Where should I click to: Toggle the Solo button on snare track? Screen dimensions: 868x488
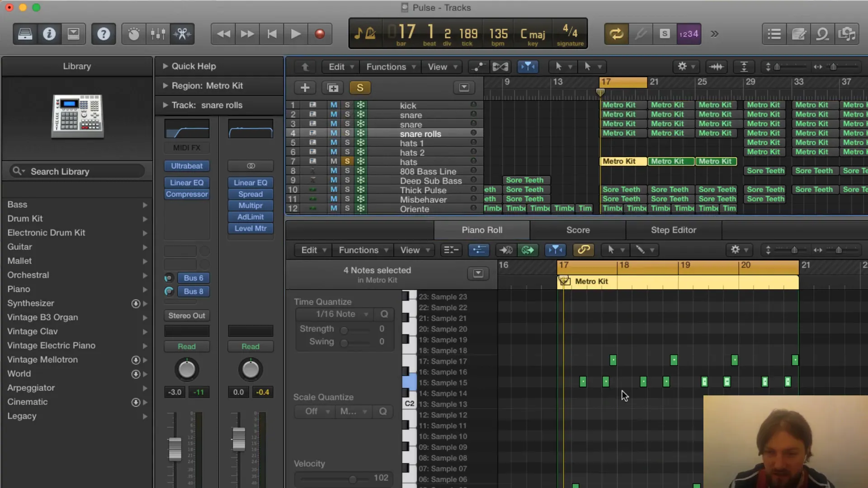pos(347,114)
